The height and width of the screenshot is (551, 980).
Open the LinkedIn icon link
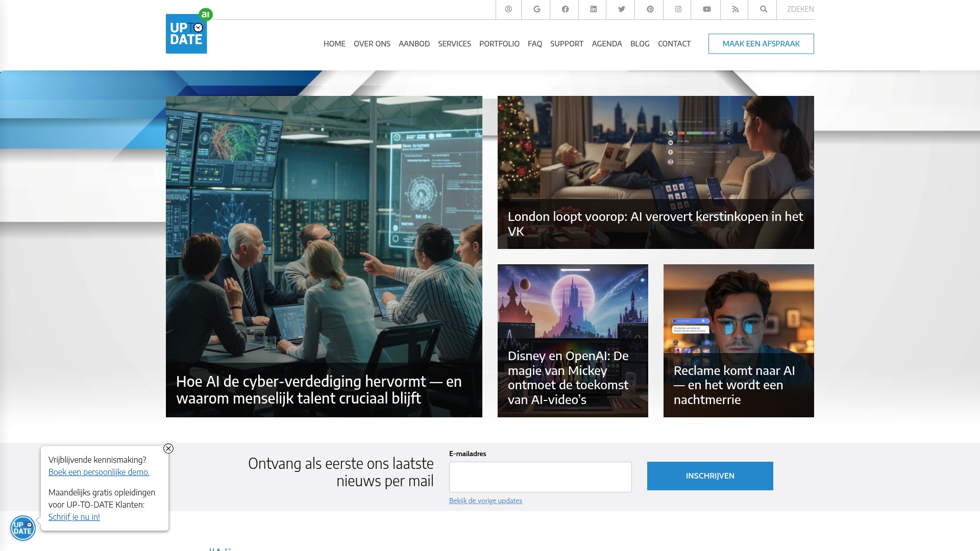tap(593, 9)
